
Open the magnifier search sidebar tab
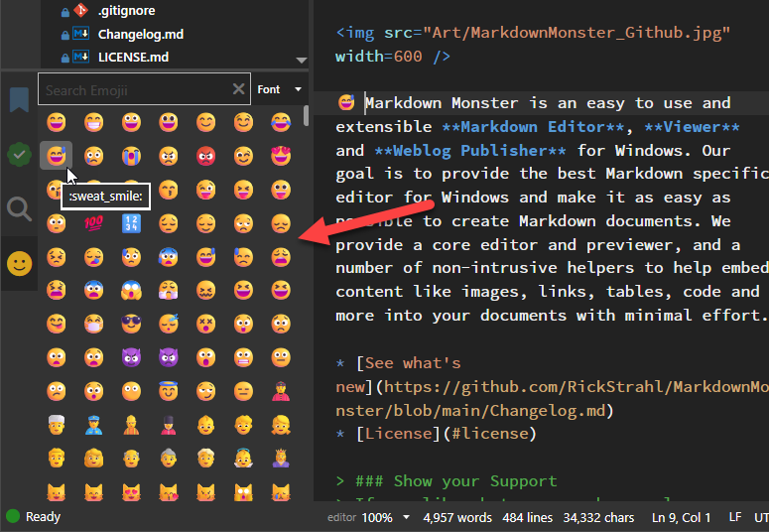[19, 208]
